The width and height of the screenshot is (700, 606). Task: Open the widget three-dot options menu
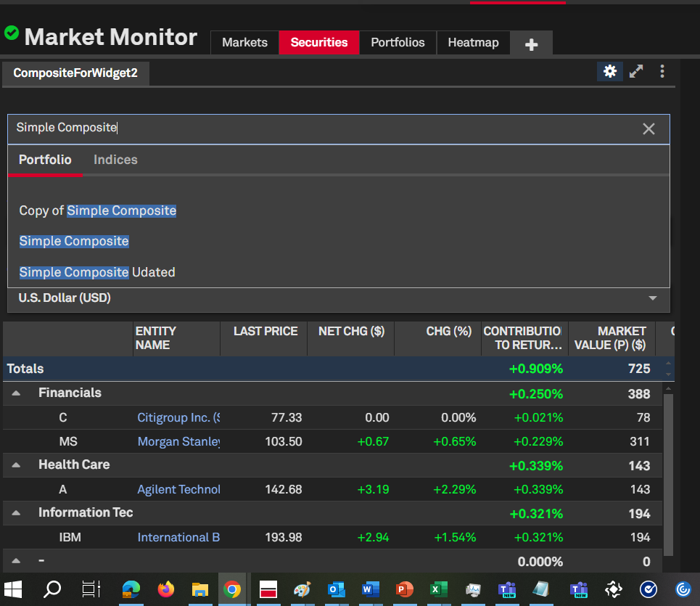[x=662, y=71]
